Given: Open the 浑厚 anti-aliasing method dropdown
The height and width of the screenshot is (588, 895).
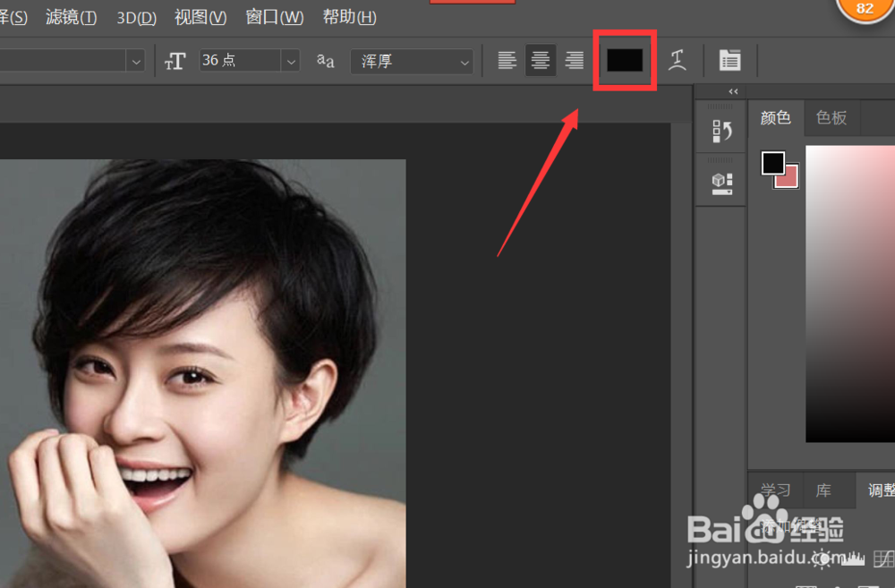Looking at the screenshot, I should 464,62.
